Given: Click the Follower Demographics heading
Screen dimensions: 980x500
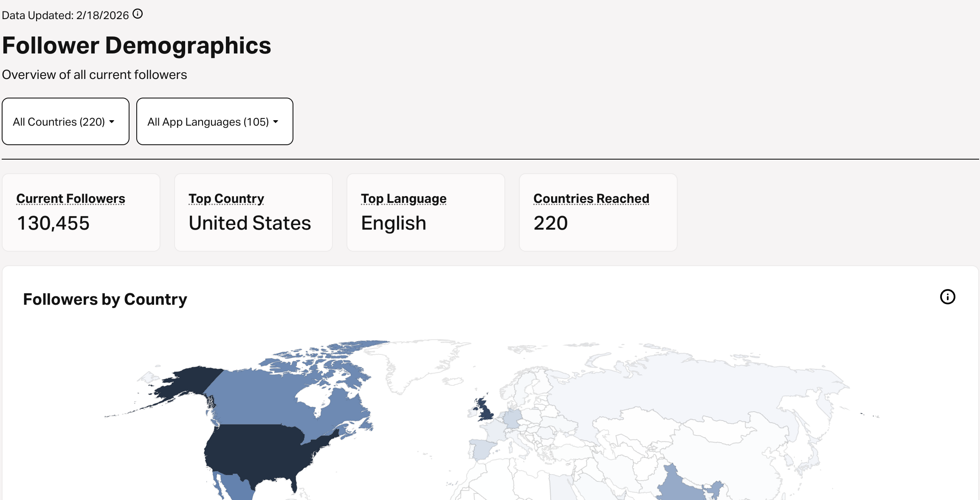Looking at the screenshot, I should pos(137,45).
